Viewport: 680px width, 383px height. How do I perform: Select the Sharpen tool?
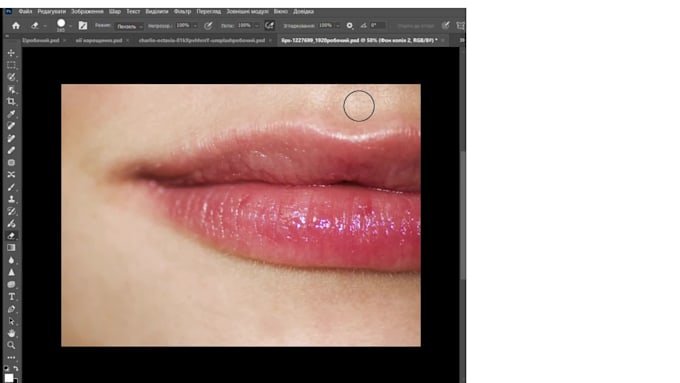point(11,272)
